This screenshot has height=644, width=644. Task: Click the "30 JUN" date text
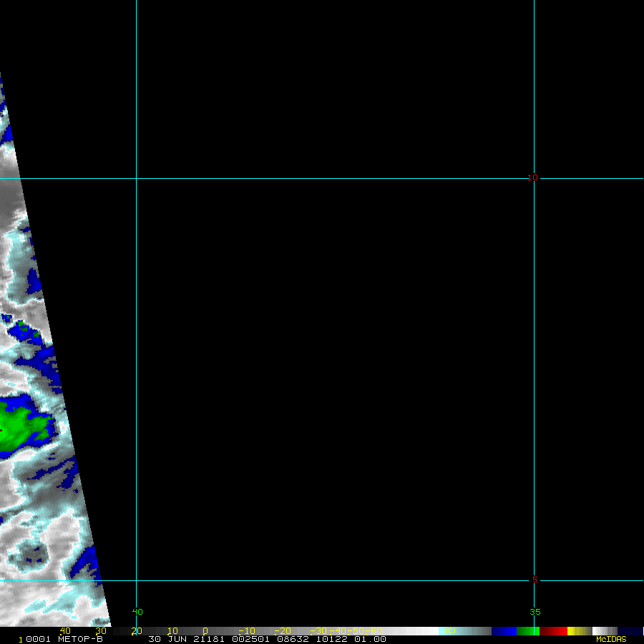(167, 639)
